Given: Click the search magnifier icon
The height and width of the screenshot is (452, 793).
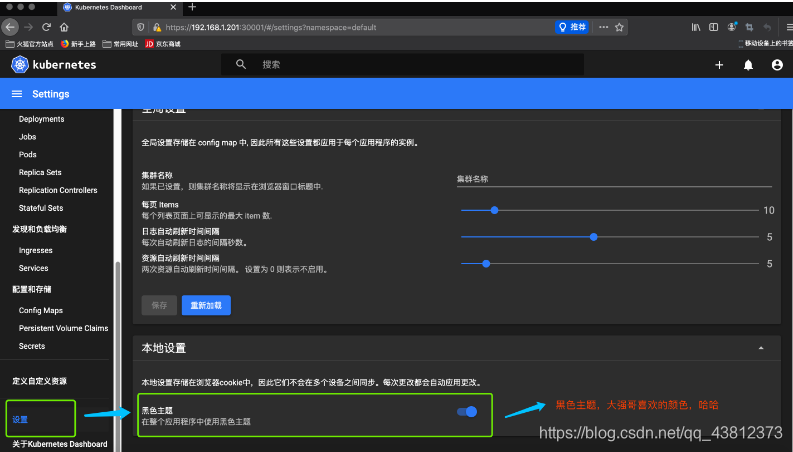Looking at the screenshot, I should click(241, 64).
